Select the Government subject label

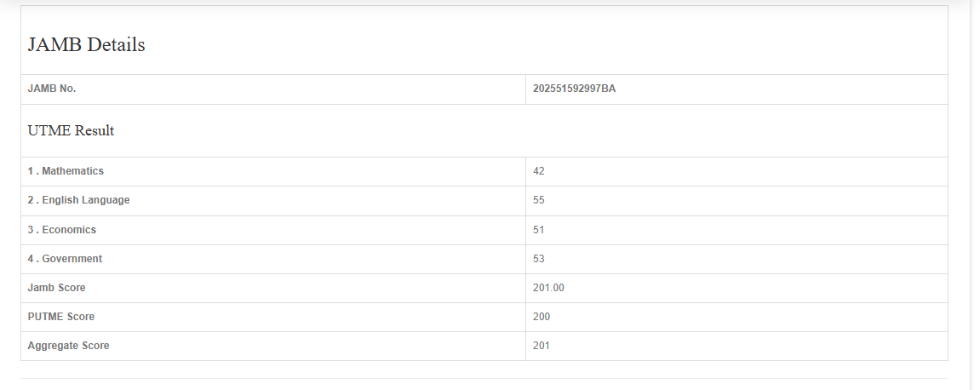click(65, 259)
